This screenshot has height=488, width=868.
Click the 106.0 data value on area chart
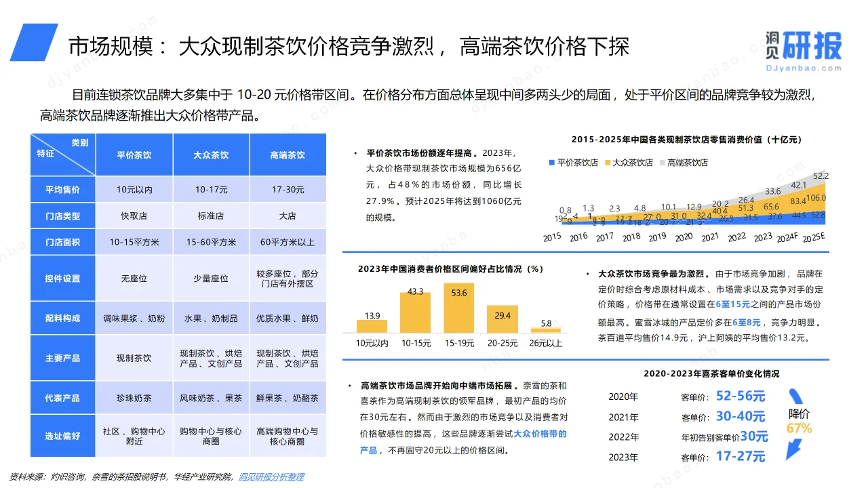point(816,199)
